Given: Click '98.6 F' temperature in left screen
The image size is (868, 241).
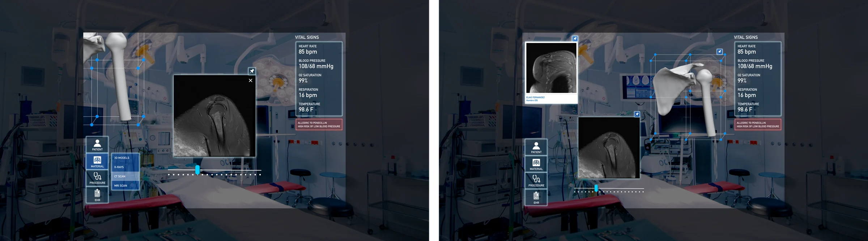Looking at the screenshot, I should point(306,109).
